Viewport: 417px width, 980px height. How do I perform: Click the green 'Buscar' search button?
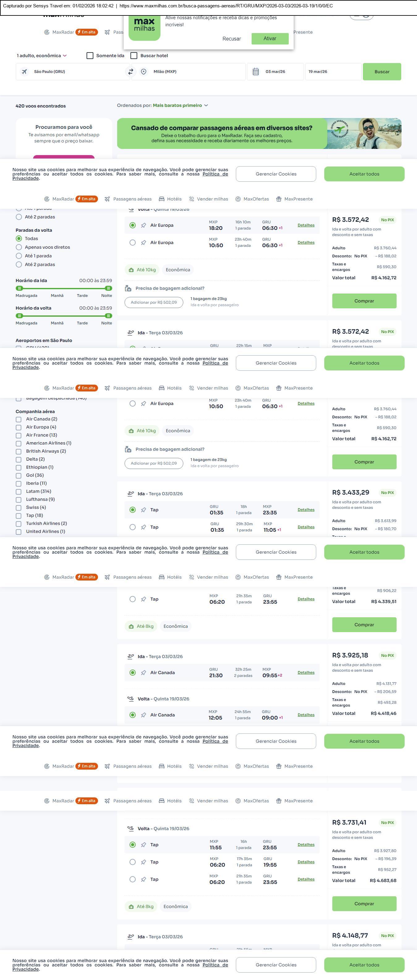click(x=382, y=71)
